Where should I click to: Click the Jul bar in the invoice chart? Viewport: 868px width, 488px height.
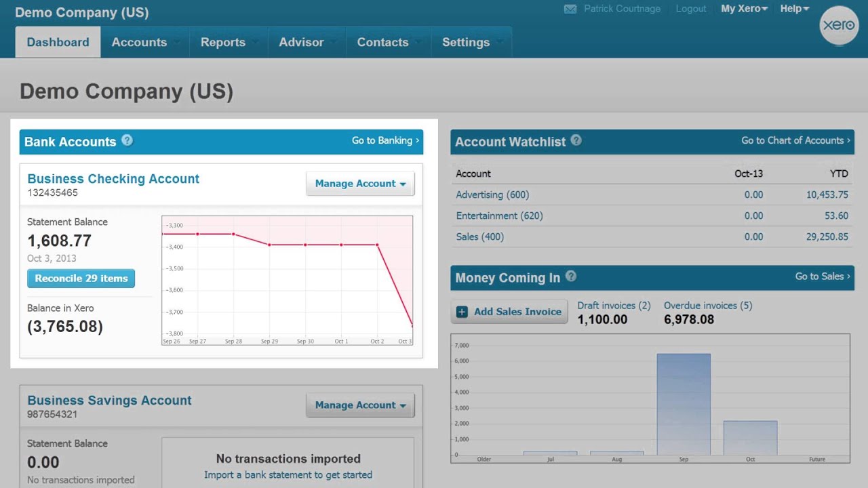(x=550, y=453)
